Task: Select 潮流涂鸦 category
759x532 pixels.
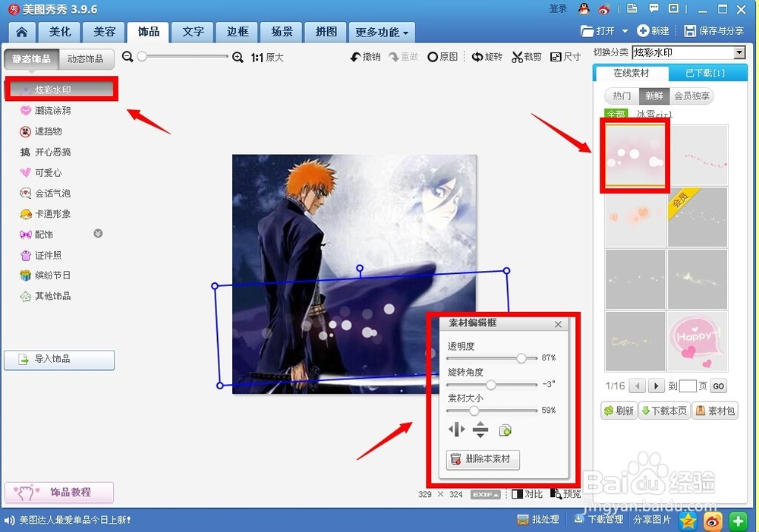Action: point(46,111)
